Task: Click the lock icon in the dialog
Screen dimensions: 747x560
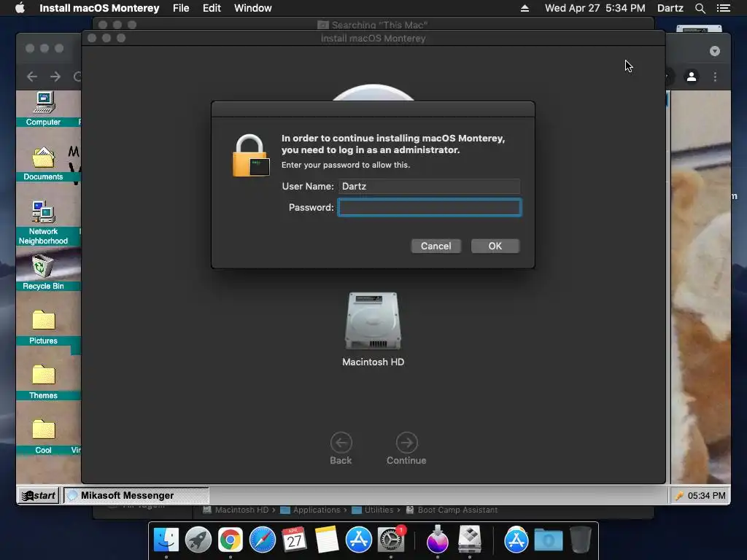Action: (x=251, y=156)
